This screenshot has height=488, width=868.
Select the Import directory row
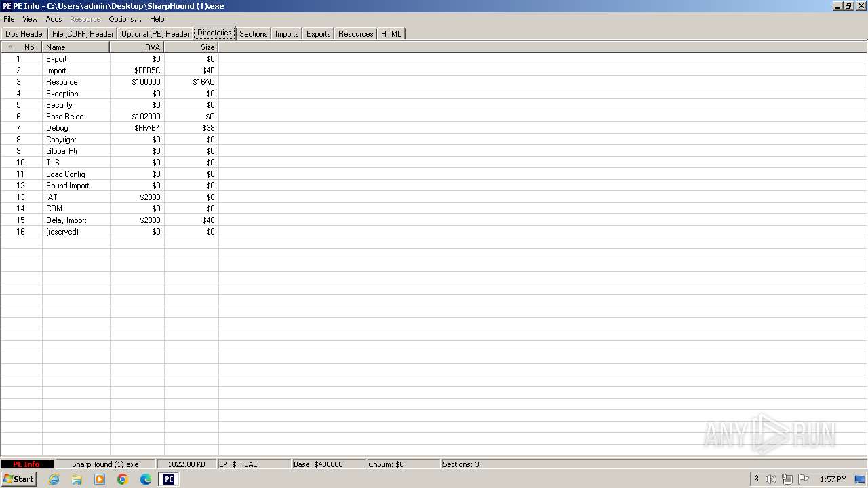(109, 70)
